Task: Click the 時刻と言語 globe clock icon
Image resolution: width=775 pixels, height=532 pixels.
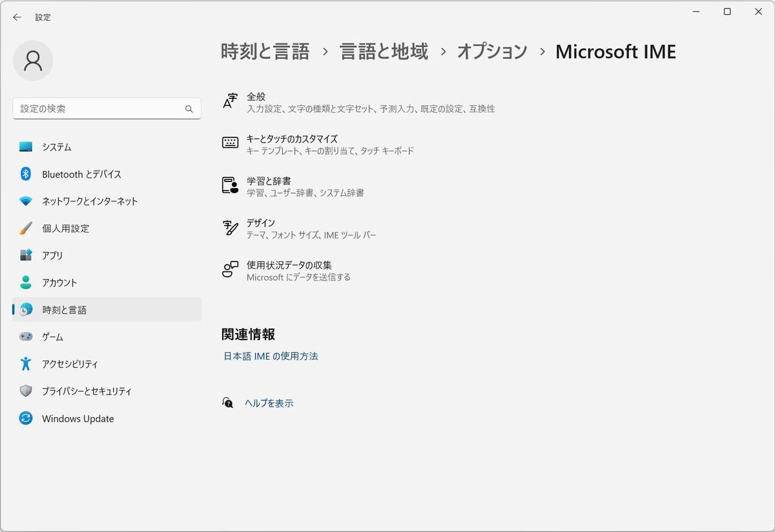Action: tap(26, 310)
